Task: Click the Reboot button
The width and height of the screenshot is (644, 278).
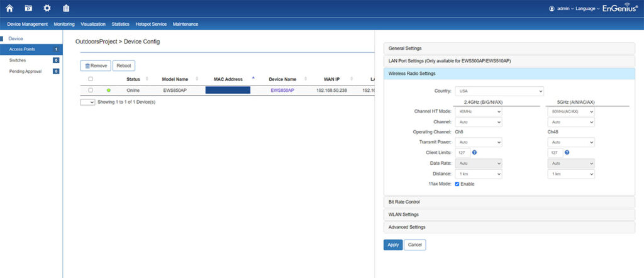Action: click(x=124, y=65)
